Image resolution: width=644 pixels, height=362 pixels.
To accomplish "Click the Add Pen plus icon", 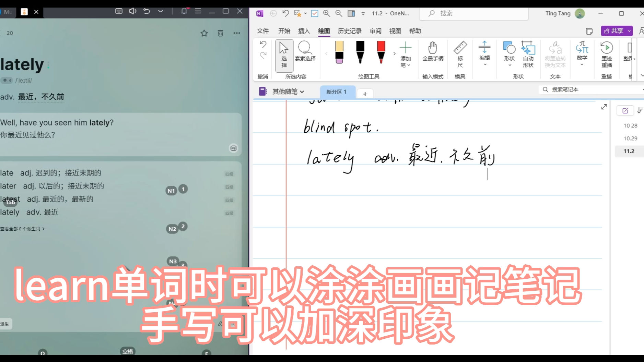I will coord(405,47).
